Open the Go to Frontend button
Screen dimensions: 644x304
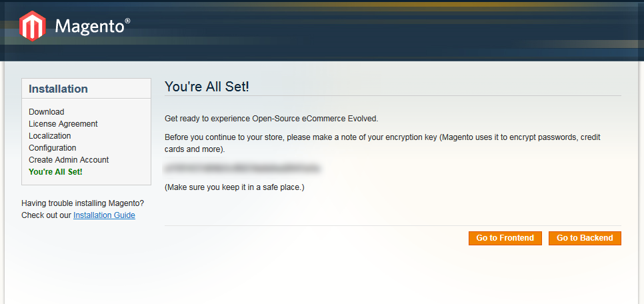tap(505, 238)
